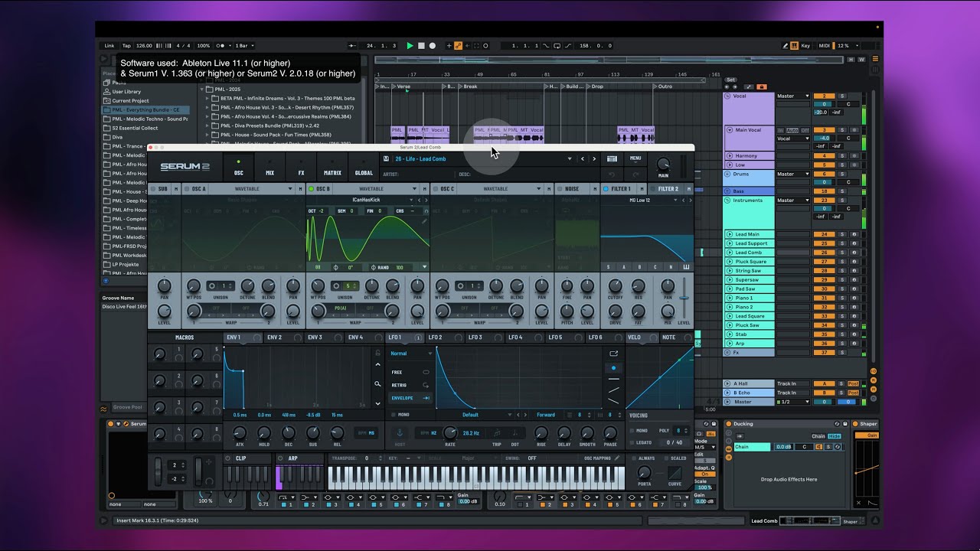Check the Voicing Legato checkbox

point(632,442)
